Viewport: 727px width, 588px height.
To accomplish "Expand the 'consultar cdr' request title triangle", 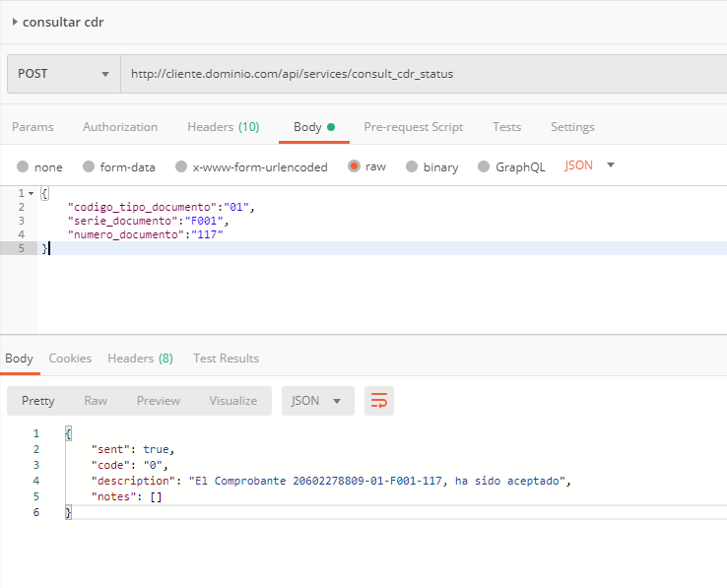I will (x=15, y=22).
